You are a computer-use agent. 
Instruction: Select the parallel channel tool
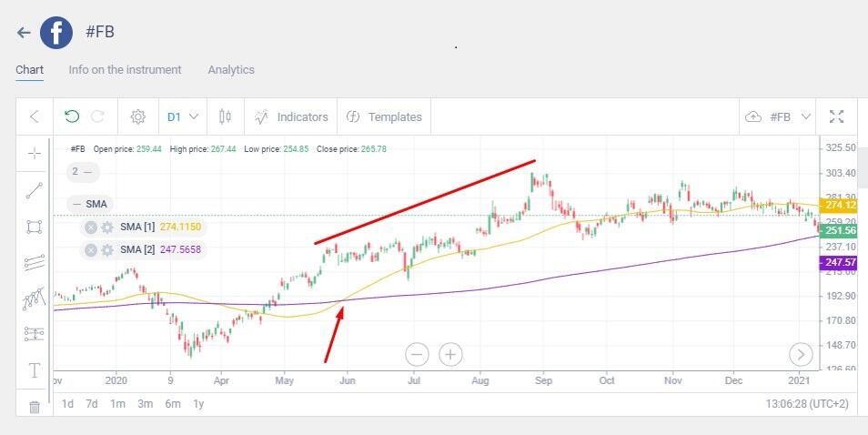click(35, 263)
